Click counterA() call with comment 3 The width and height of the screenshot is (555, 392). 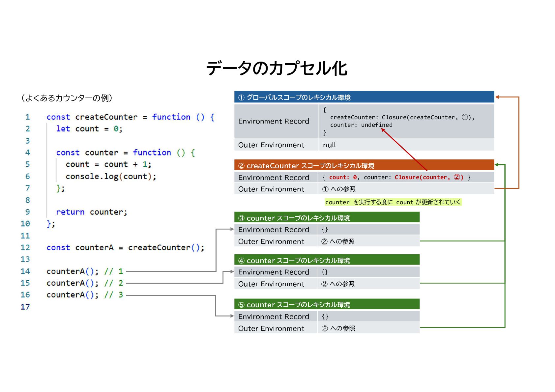point(85,294)
